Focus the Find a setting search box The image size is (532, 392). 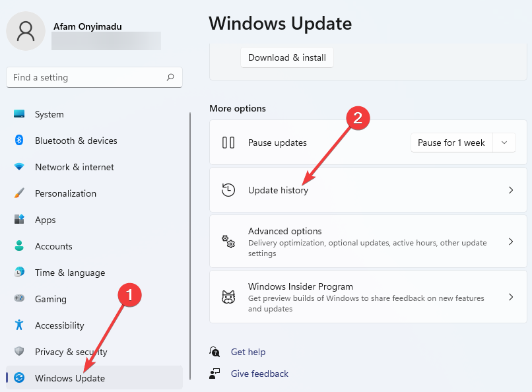pos(94,77)
